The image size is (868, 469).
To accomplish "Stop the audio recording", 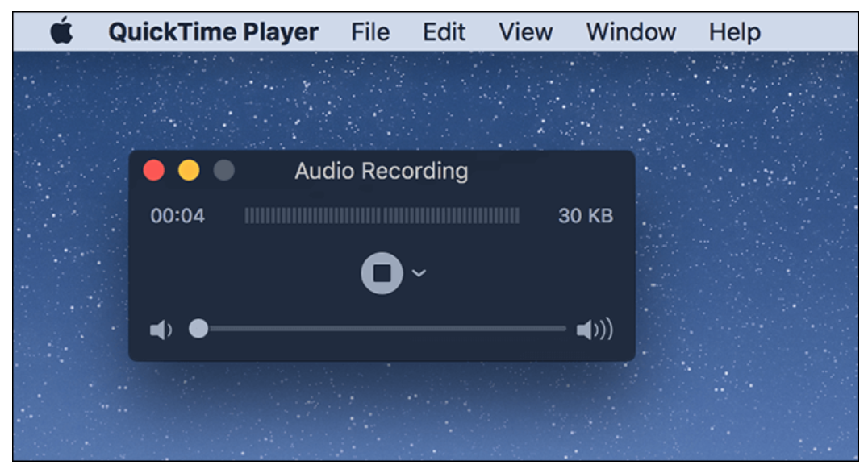I will tap(382, 272).
